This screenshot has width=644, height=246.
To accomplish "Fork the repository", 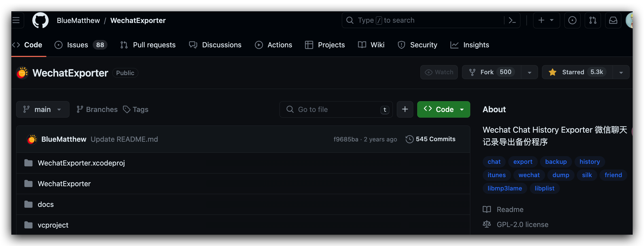I will coord(492,72).
